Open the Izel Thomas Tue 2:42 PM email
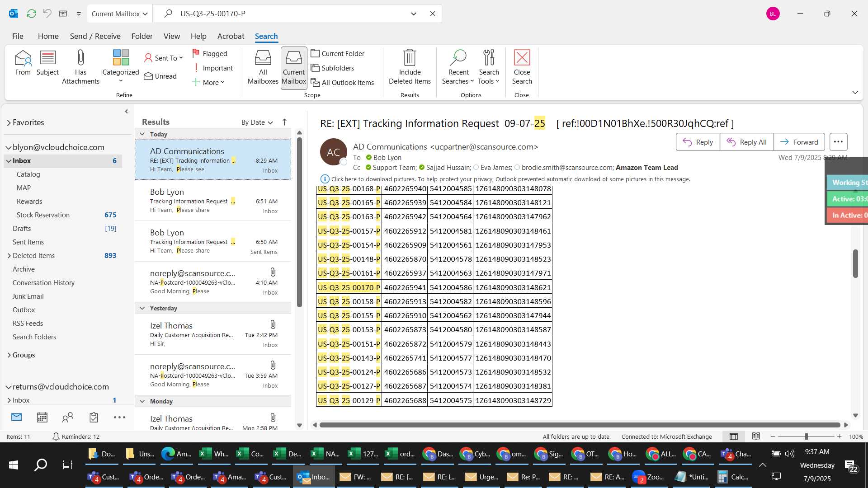Image resolution: width=868 pixels, height=488 pixels. click(x=213, y=335)
